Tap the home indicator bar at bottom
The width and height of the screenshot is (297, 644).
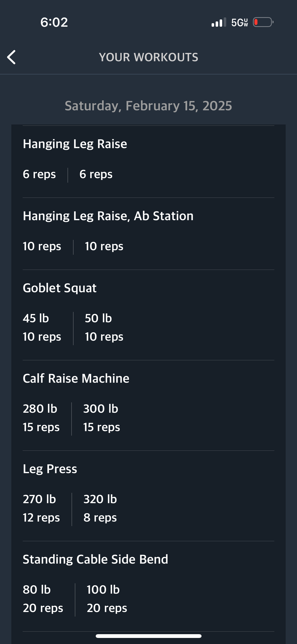coord(148,636)
